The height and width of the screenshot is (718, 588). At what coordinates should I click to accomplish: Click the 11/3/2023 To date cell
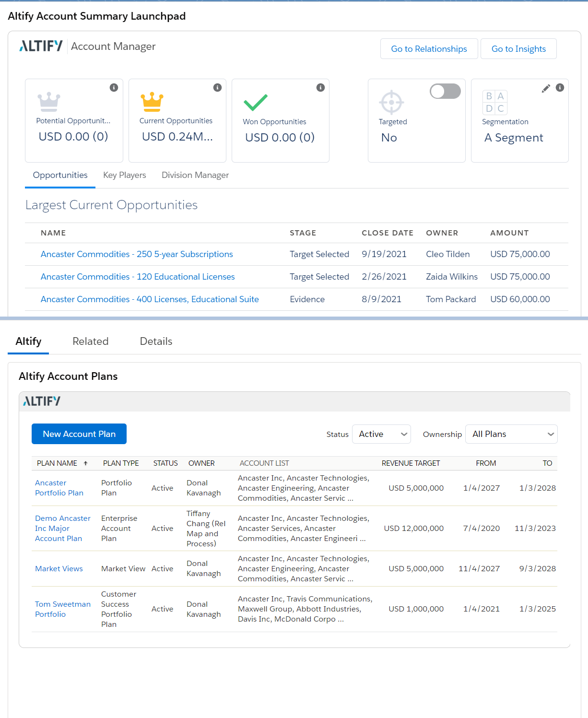point(535,528)
